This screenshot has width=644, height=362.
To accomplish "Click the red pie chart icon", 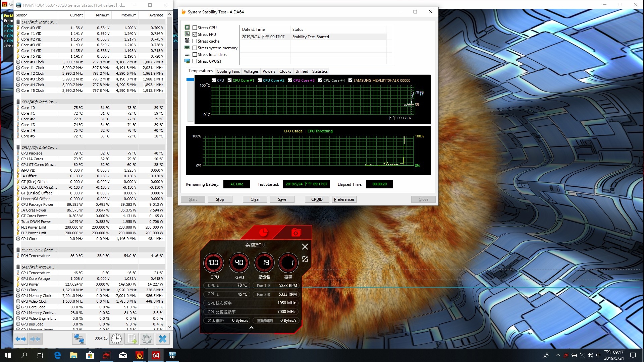I will tap(263, 232).
